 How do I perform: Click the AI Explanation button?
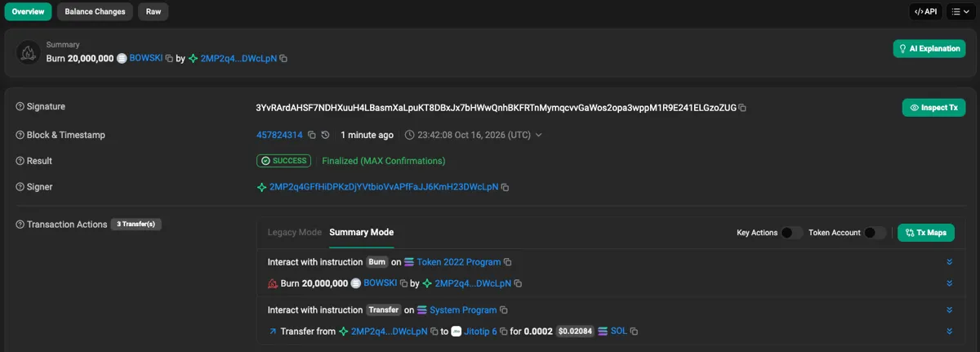coord(929,48)
